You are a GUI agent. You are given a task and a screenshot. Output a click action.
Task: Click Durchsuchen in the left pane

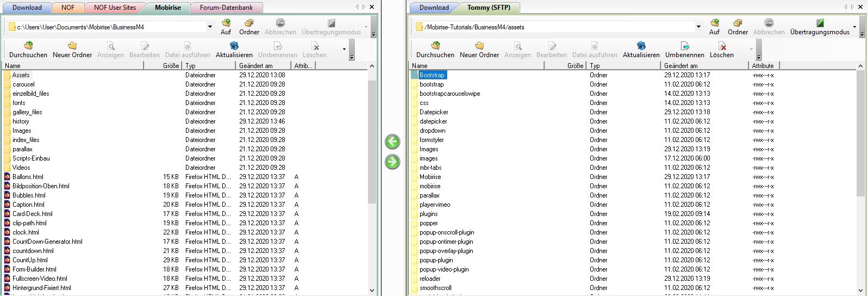pos(28,50)
